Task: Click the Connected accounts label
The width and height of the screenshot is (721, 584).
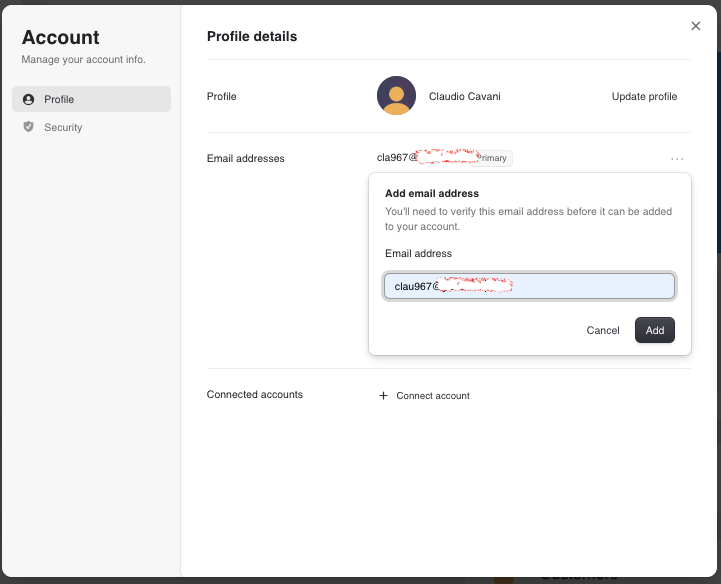Action: click(254, 395)
